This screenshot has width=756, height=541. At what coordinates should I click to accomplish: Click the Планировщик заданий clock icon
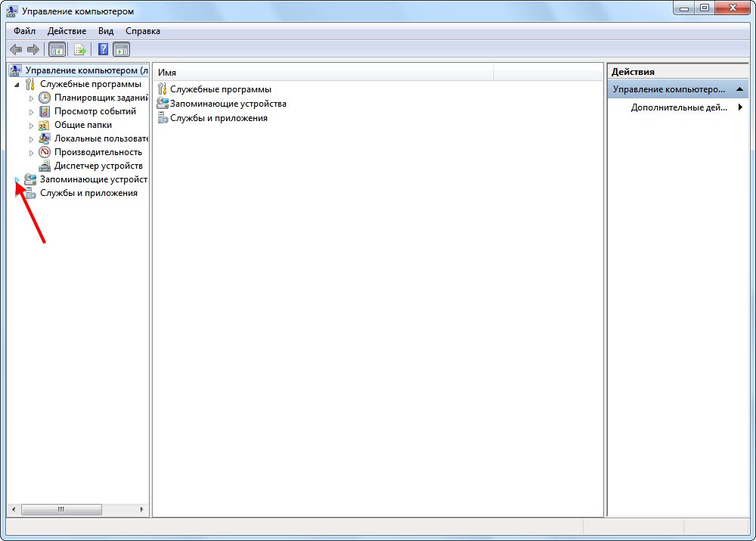[45, 98]
